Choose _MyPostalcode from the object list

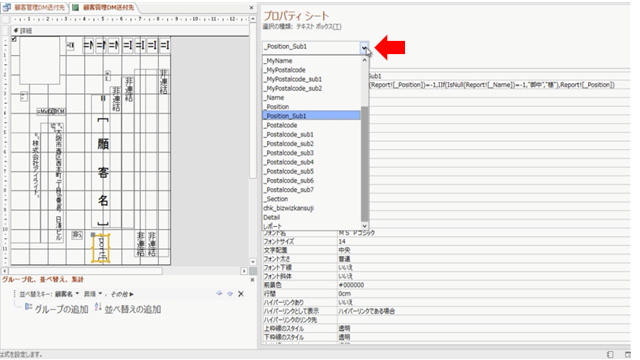[311, 70]
